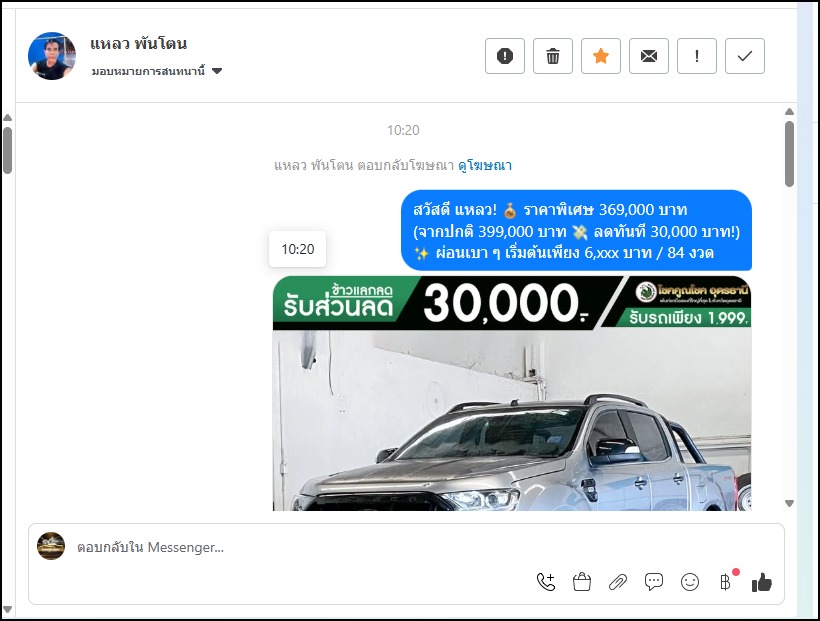820x621 pixels.
Task: Click the 10:20 timestamp tooltip beside message
Action: coord(298,249)
